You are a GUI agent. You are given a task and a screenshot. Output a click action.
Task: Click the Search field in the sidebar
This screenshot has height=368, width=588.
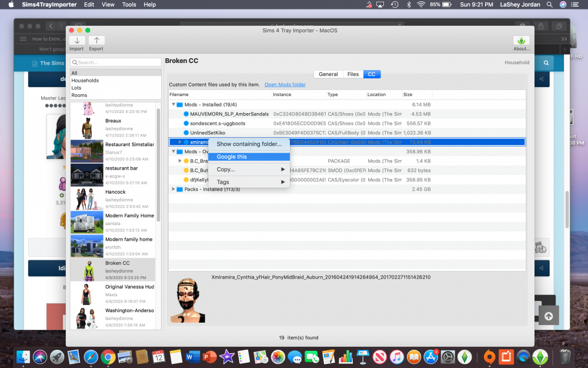[115, 62]
